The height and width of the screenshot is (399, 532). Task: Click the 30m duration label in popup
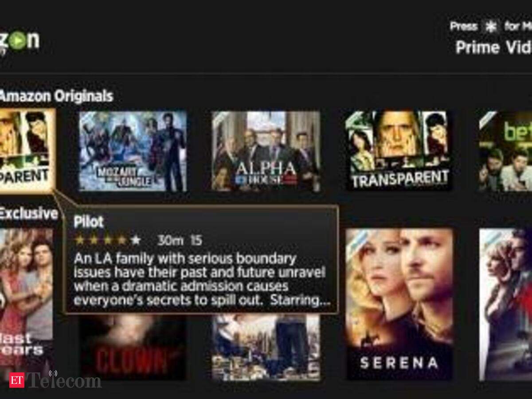170,240
